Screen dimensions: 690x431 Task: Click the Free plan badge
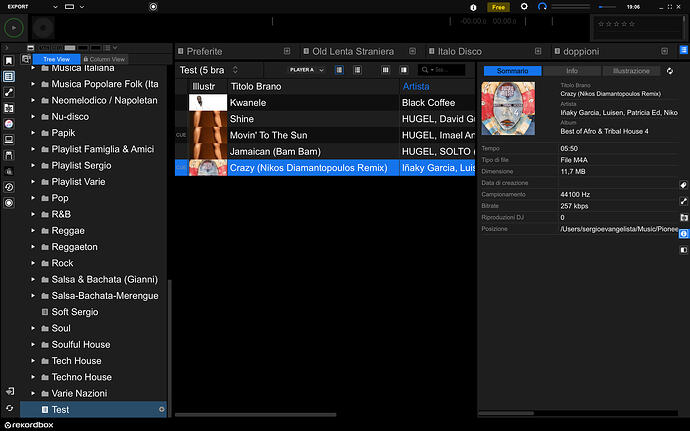[498, 7]
